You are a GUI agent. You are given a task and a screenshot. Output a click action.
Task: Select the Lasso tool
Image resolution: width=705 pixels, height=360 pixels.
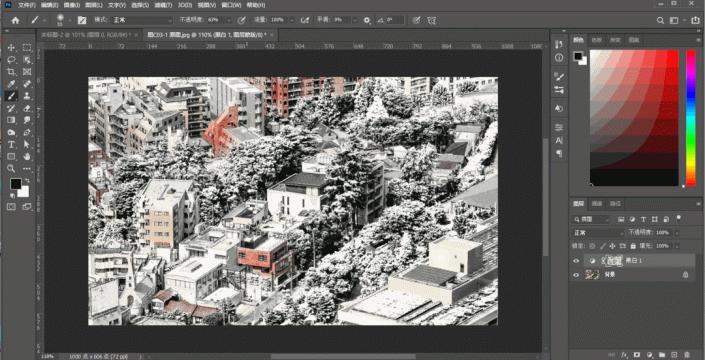(12, 60)
